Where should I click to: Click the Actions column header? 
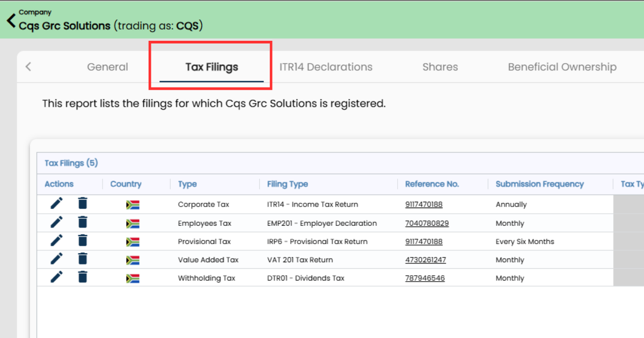(x=59, y=184)
